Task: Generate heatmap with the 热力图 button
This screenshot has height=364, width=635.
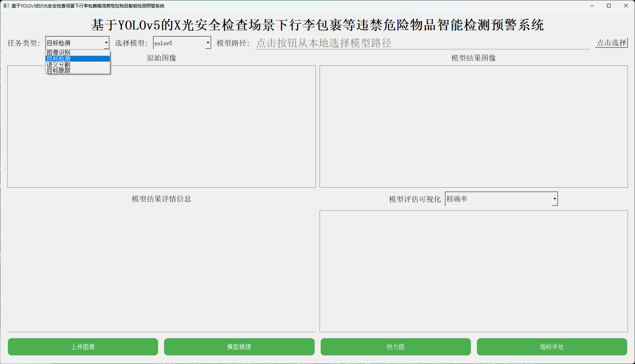Action: click(395, 347)
